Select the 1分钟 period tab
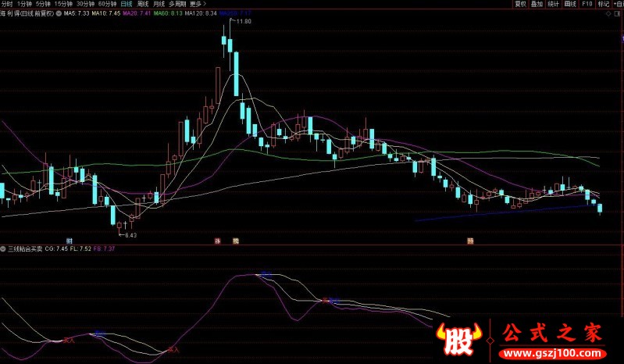624x364 pixels. pyautogui.click(x=24, y=4)
